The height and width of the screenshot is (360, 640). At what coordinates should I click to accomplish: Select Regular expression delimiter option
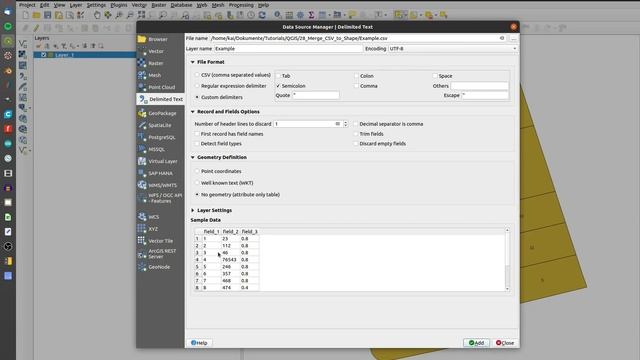pyautogui.click(x=197, y=86)
